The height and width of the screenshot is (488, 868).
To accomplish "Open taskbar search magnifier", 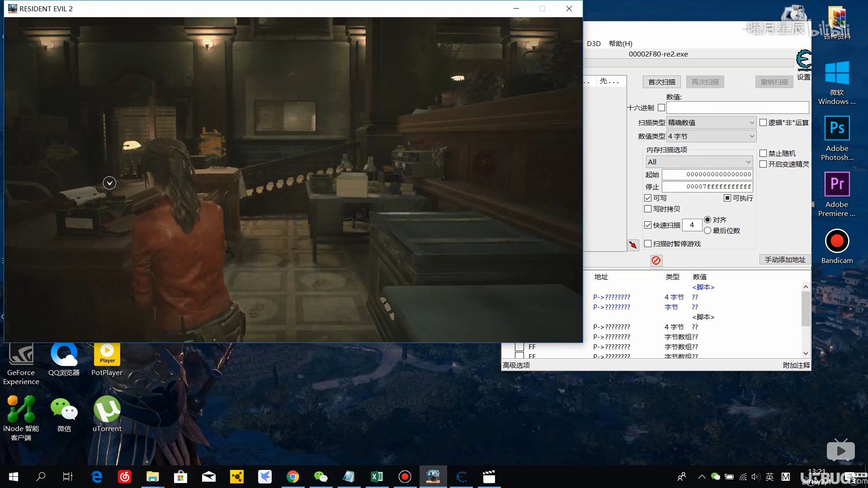I will tap(41, 477).
